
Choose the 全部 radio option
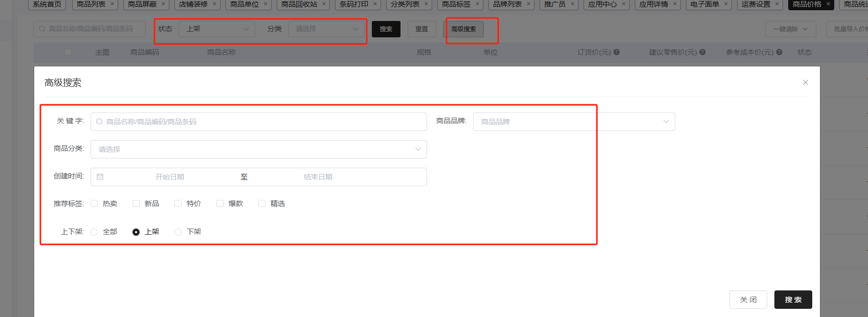pos(94,232)
